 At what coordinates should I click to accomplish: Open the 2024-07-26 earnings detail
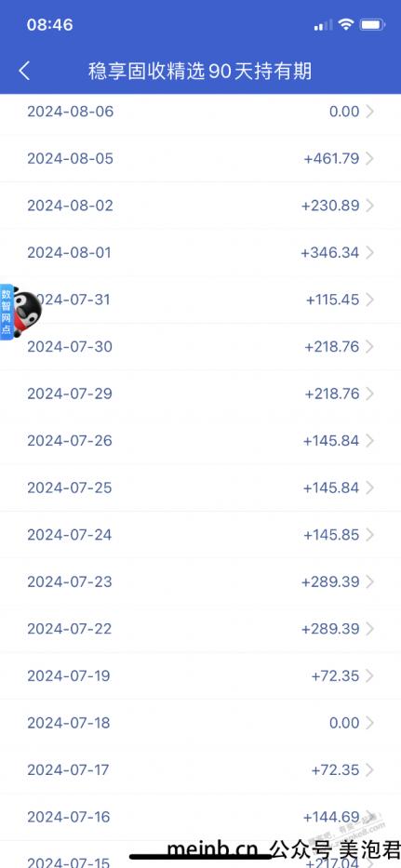point(201,441)
